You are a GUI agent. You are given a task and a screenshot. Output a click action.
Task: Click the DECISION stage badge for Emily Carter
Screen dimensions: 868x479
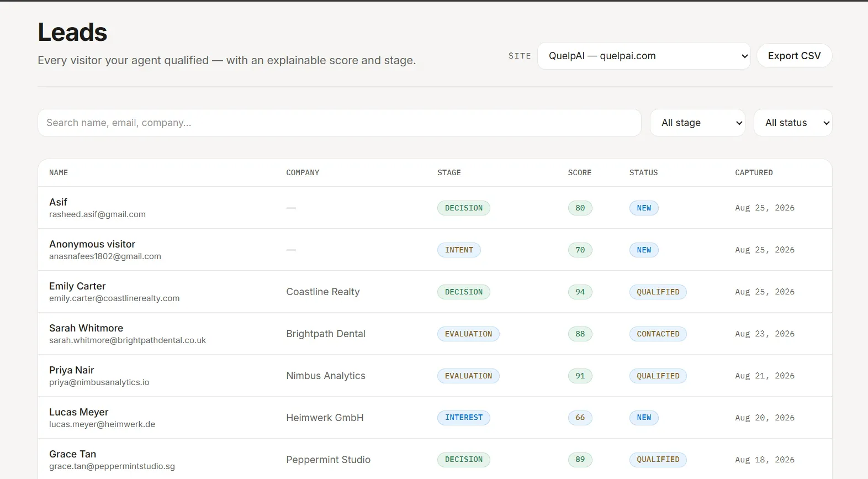(x=464, y=292)
